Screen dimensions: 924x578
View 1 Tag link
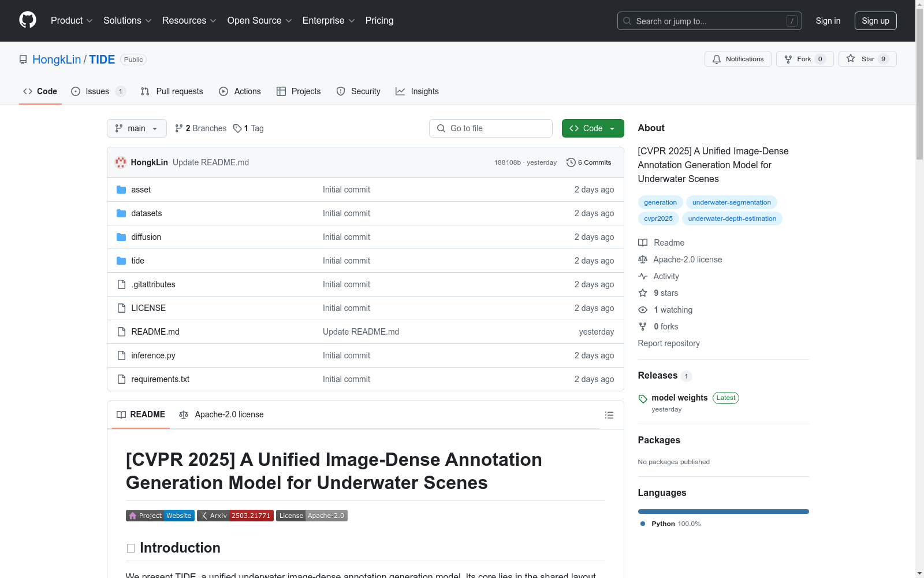pyautogui.click(x=248, y=128)
